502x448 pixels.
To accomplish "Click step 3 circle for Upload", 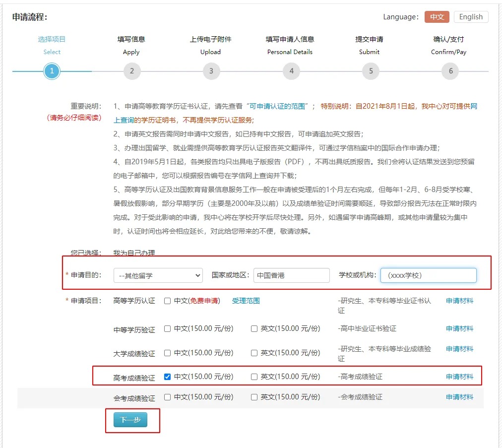I will (x=211, y=71).
